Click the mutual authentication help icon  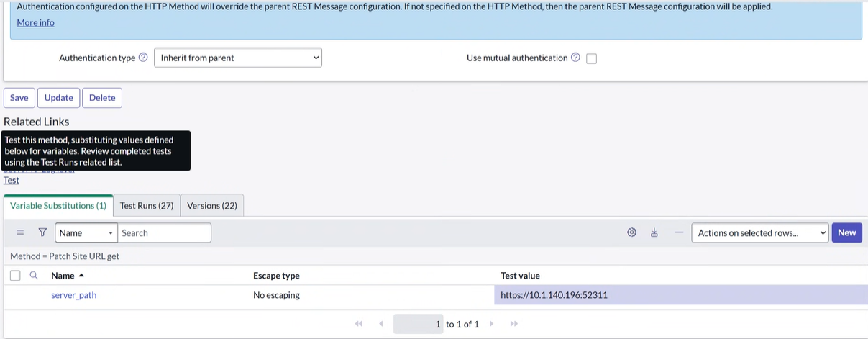click(575, 58)
